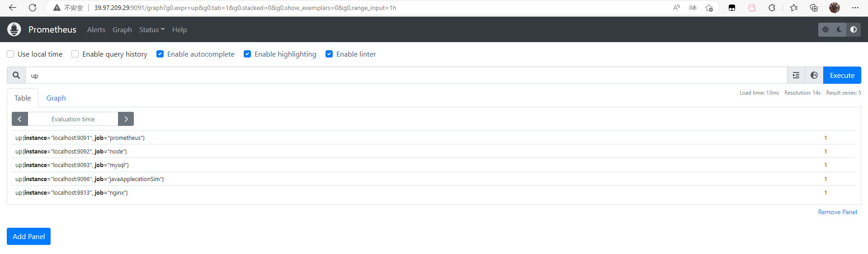Open browser collections icon
The image size is (868, 254).
(814, 8)
